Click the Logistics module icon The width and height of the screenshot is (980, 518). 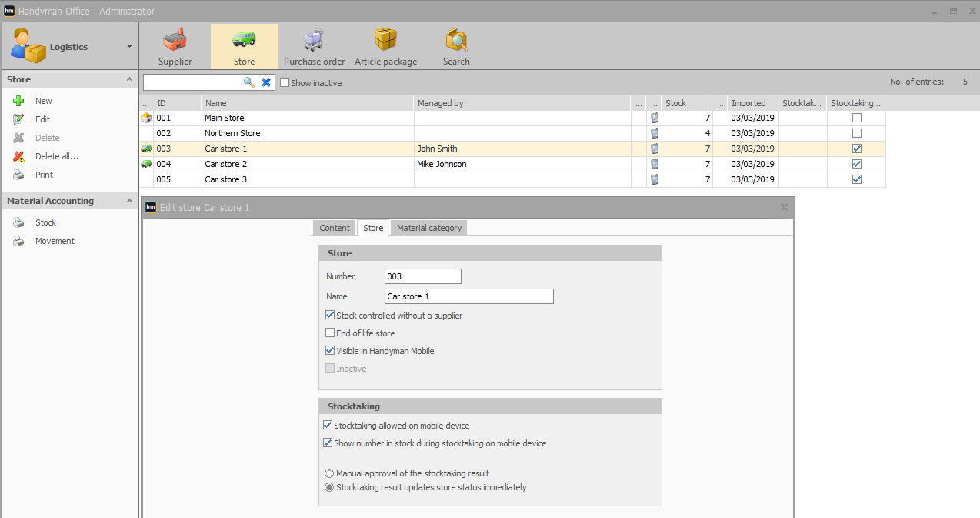pos(28,46)
